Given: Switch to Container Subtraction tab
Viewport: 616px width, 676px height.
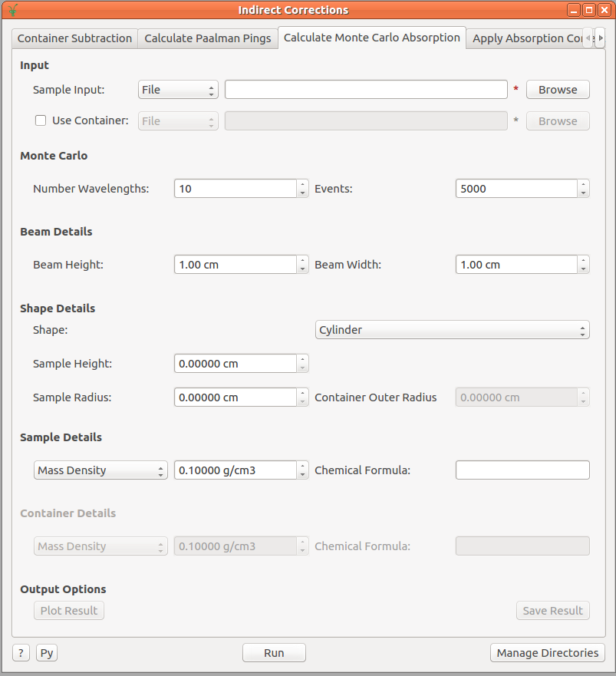Looking at the screenshot, I should pyautogui.click(x=74, y=38).
